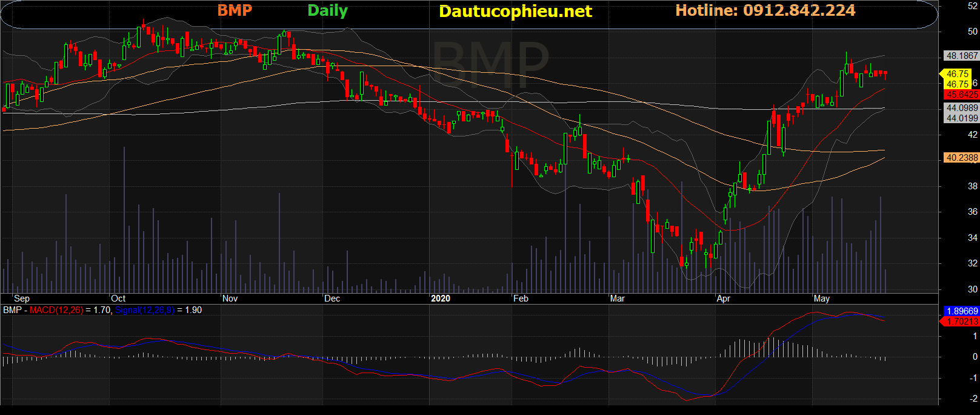The width and height of the screenshot is (980, 415).
Task: Select the -2 tick on the MACD axis
Action: [973, 399]
